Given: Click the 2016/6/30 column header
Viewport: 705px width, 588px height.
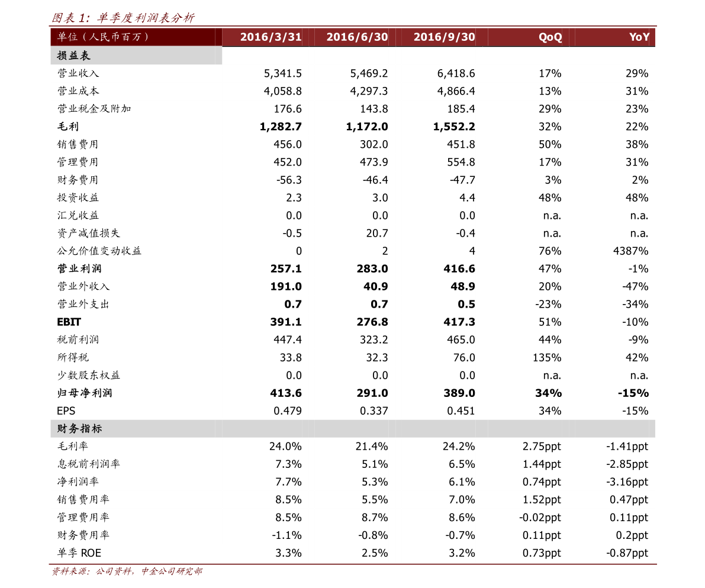Looking at the screenshot, I should coord(357,37).
